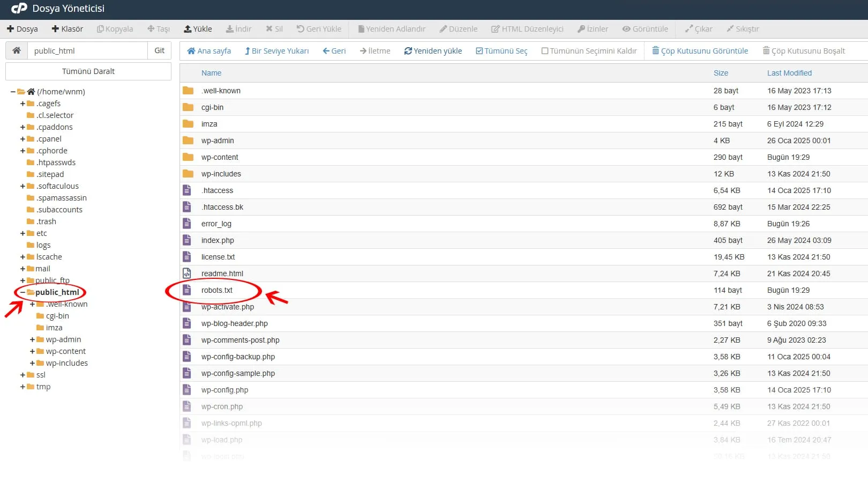The image size is (868, 488).
Task: Sort by Size column header
Action: pyautogui.click(x=721, y=73)
